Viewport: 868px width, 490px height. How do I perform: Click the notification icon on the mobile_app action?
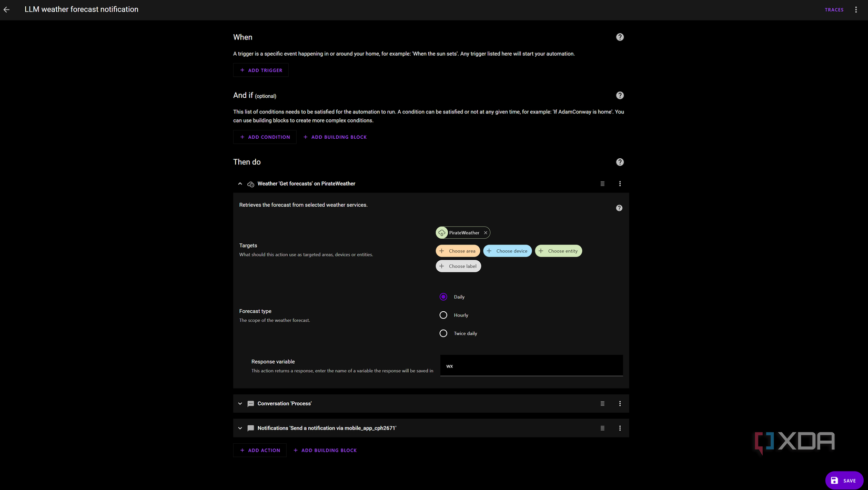coord(250,428)
